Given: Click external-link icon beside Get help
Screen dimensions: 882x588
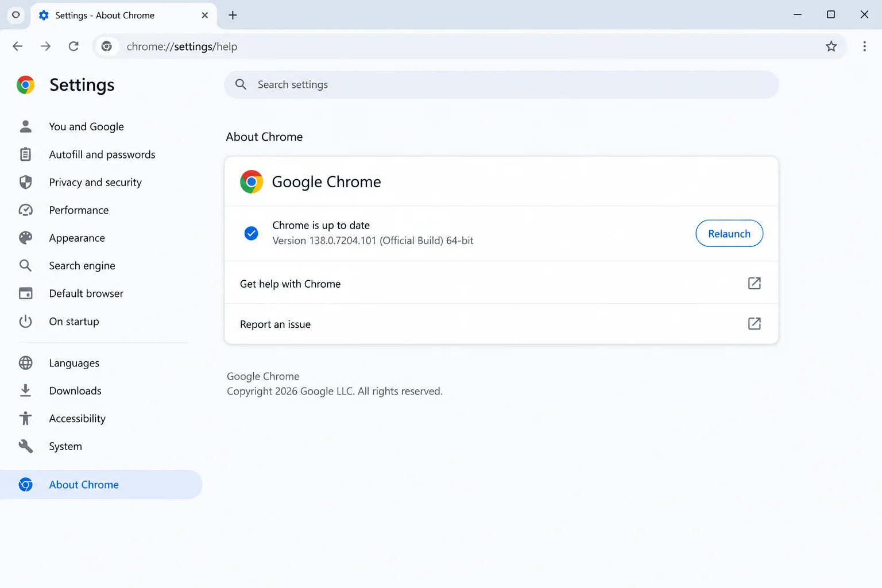Looking at the screenshot, I should pyautogui.click(x=755, y=283).
